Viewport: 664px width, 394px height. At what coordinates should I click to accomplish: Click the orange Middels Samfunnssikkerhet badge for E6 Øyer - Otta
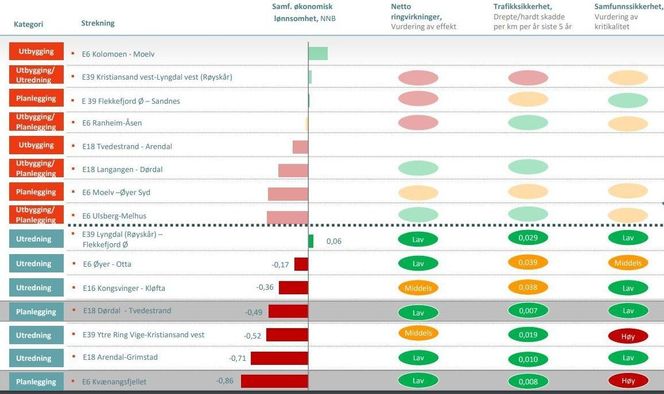tap(628, 263)
